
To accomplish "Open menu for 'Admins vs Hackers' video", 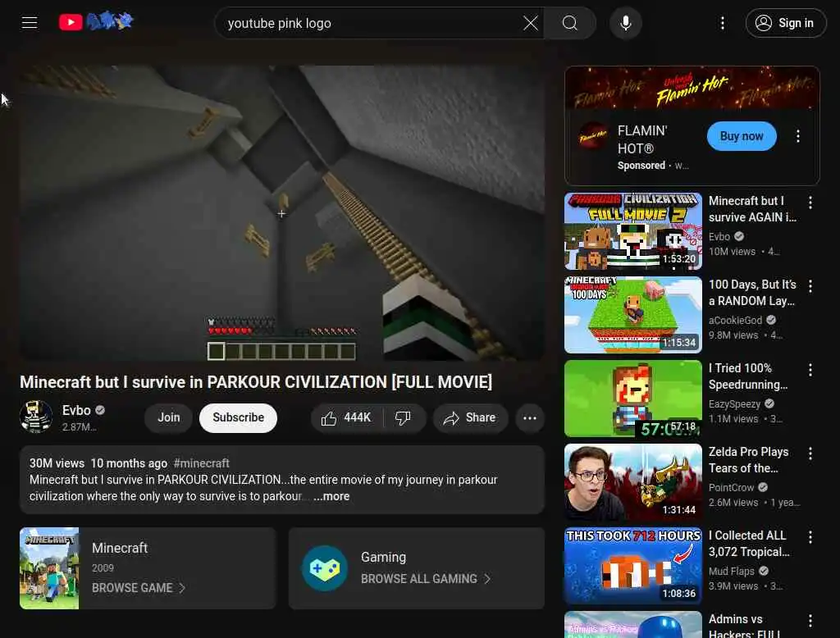I will click(810, 620).
